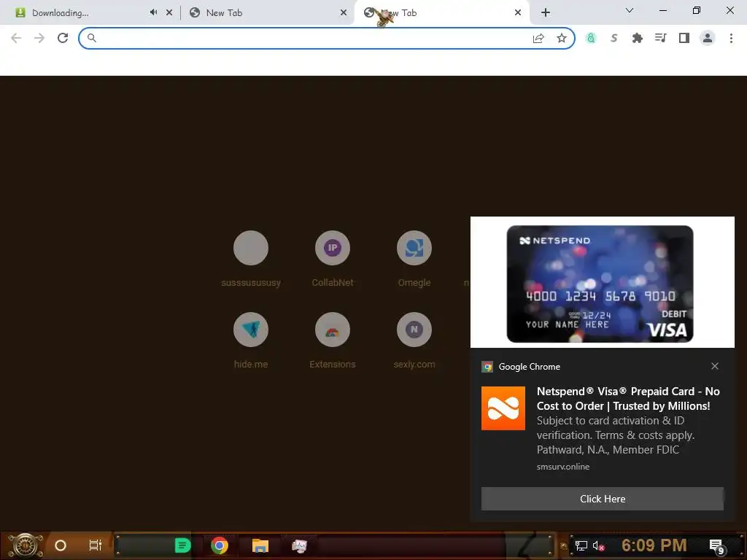The height and width of the screenshot is (560, 747).
Task: Open Google Chrome from taskbar
Action: tap(219, 545)
